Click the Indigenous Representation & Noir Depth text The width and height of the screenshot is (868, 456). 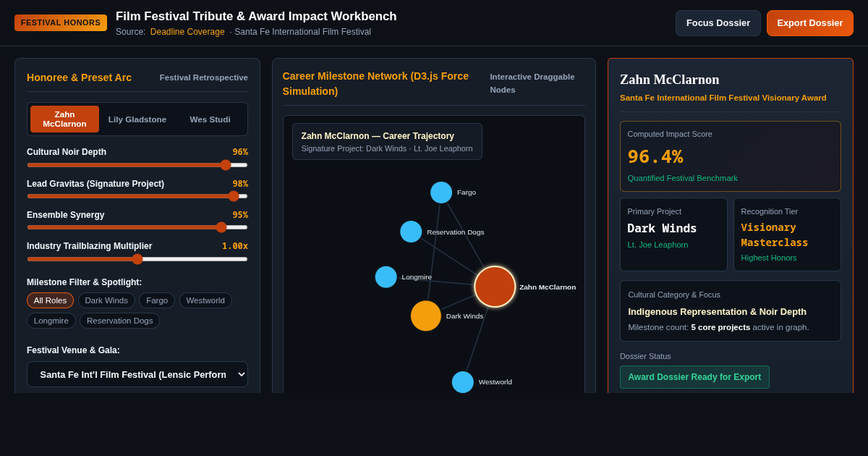[717, 312]
